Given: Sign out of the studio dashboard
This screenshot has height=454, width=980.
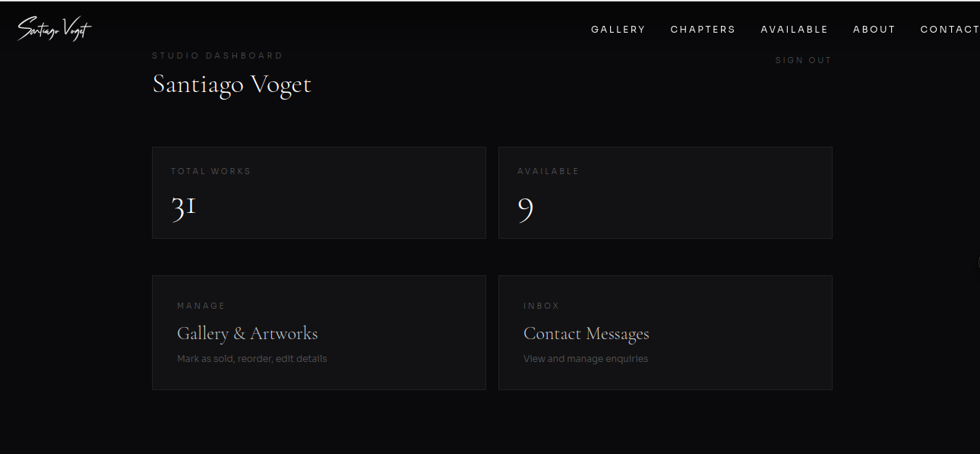Looking at the screenshot, I should pos(803,59).
